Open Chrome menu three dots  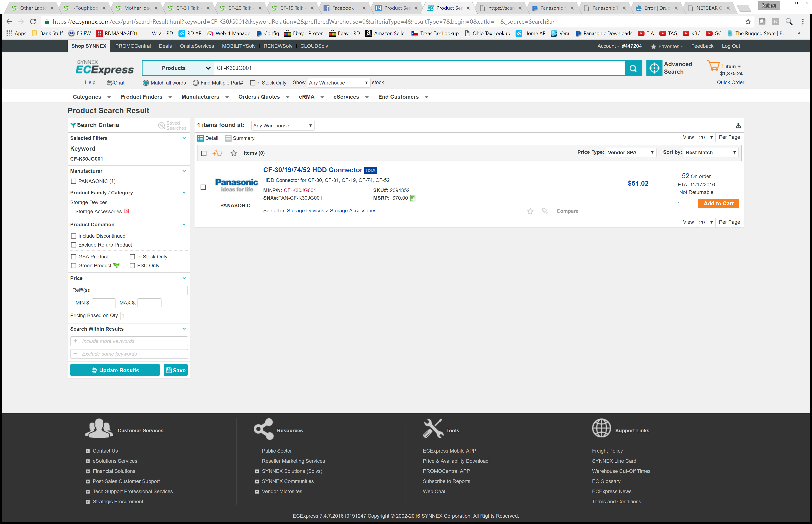(x=803, y=22)
